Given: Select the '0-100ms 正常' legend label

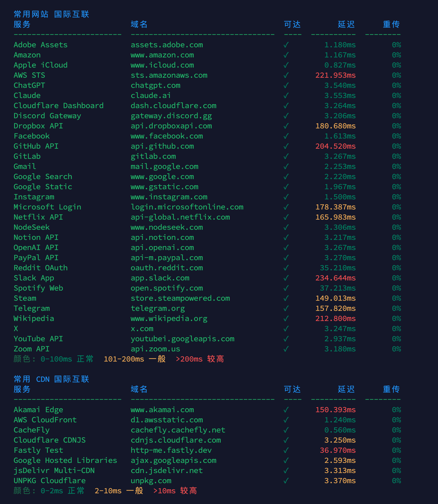Looking at the screenshot, I should point(67,359).
